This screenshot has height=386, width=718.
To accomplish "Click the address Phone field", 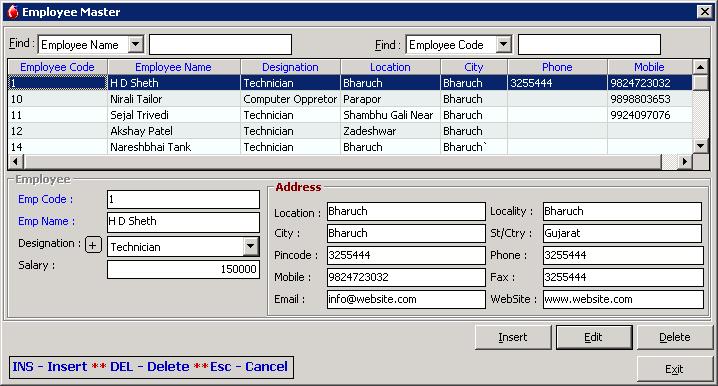I will tap(623, 255).
